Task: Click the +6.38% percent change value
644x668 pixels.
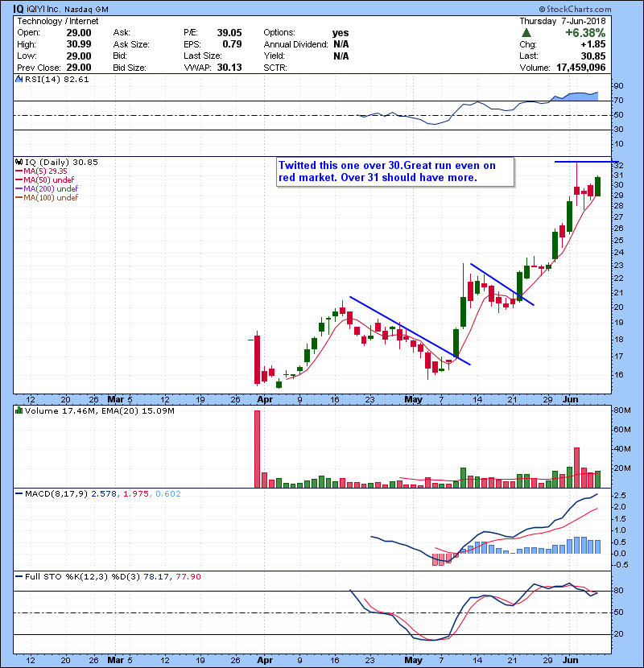Action: coord(585,33)
